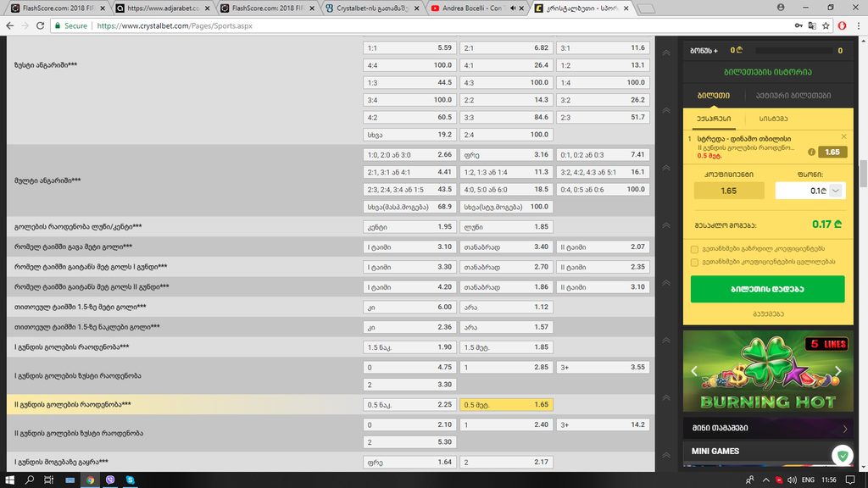
Task: Open a new browser tab
Action: pos(645,8)
